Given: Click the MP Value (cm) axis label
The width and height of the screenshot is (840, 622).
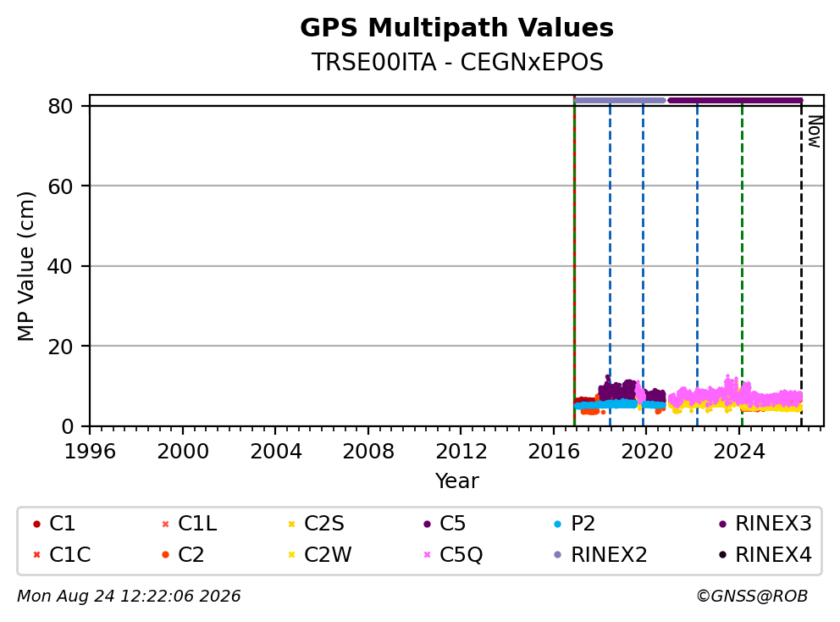Looking at the screenshot, I should pos(25,266).
